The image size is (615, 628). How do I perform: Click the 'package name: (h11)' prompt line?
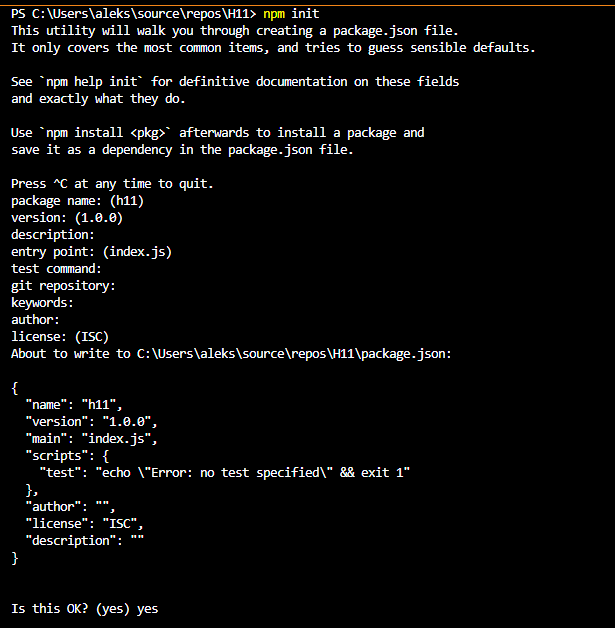point(77,201)
